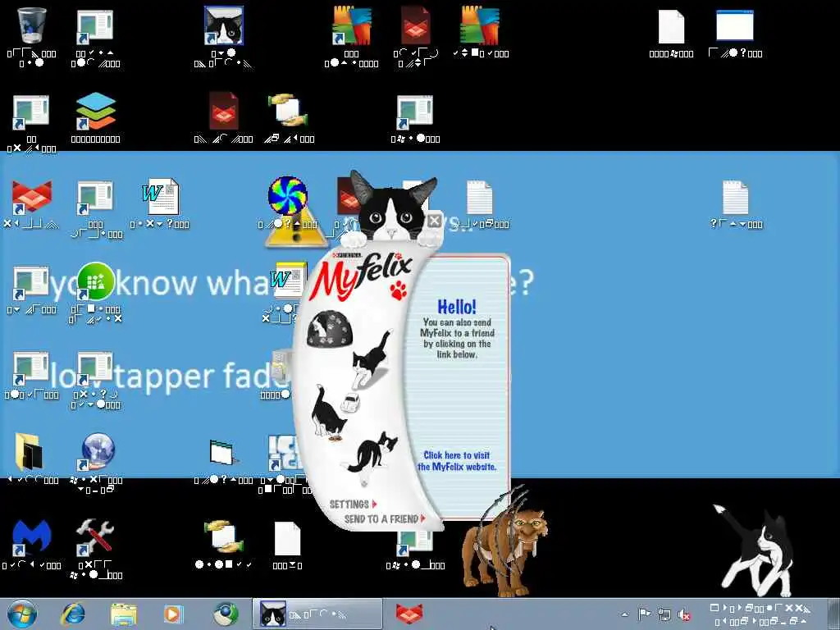
Task: Select the lined text document right of the Felix cat head
Action: 479,197
